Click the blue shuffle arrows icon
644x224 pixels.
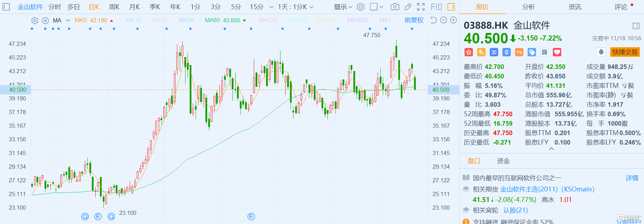(x=494, y=52)
